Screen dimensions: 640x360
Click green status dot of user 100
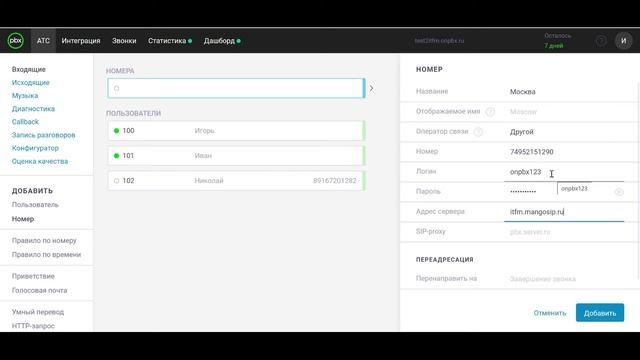116,131
